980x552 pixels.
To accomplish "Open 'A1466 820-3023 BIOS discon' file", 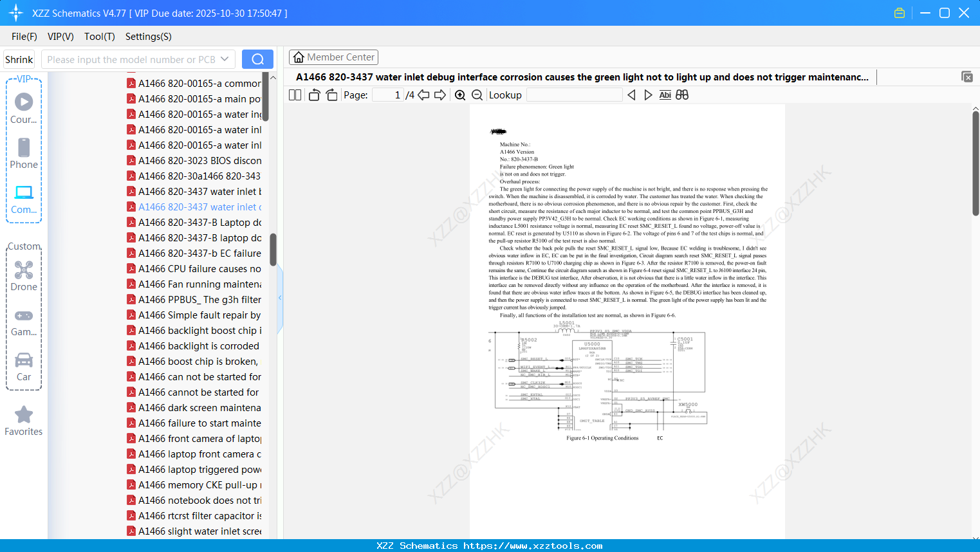I will click(194, 161).
